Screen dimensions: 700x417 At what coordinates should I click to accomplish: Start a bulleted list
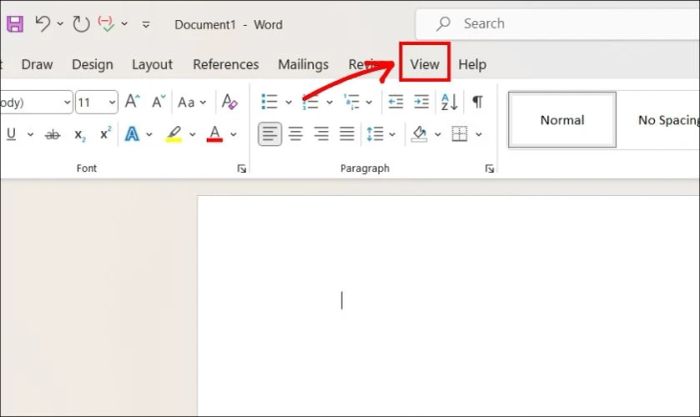(x=269, y=102)
